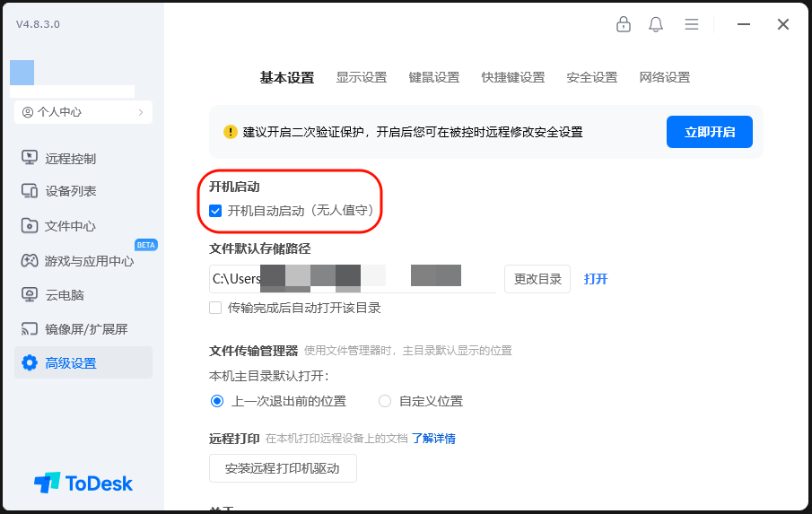This screenshot has width=812, height=514.
Task: Click the 远程打印 heading
Action: [x=234, y=439]
